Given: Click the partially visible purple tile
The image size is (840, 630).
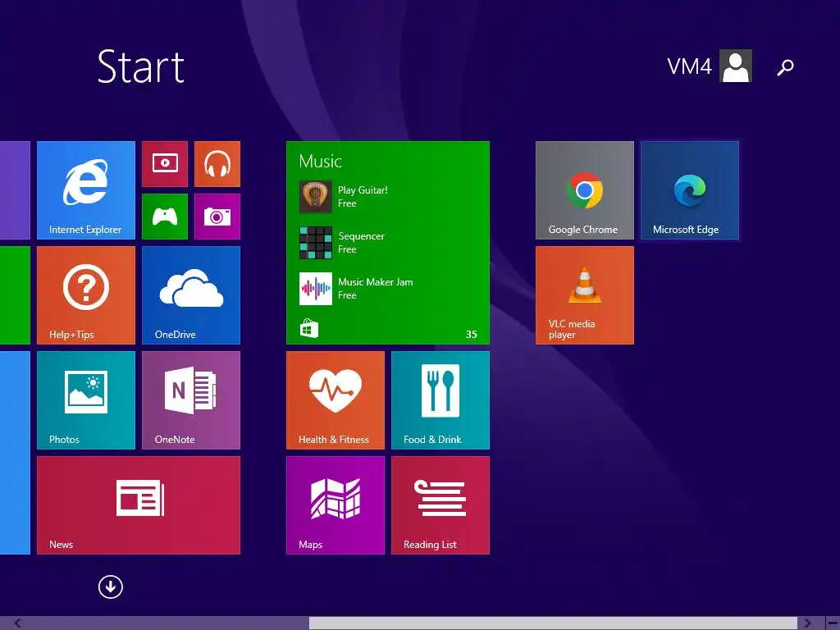Looking at the screenshot, I should (15, 190).
